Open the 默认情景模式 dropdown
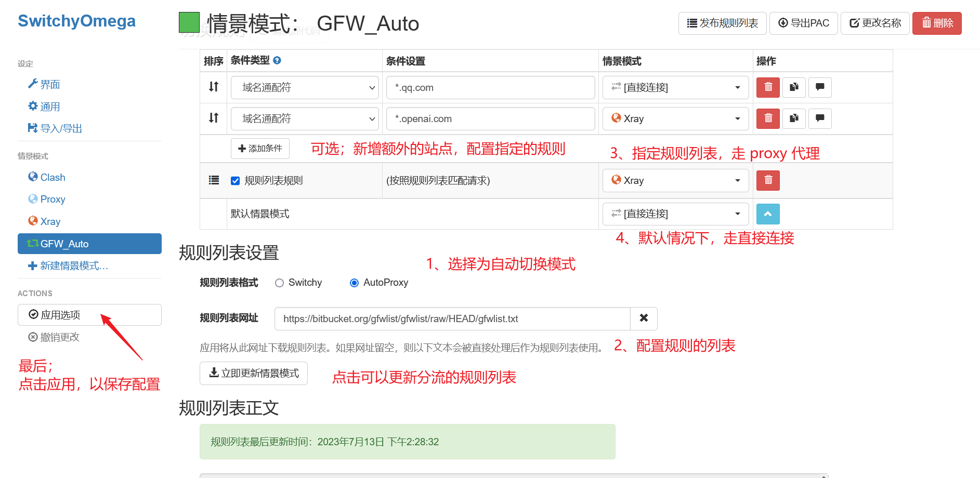Screen dimensions: 980x478 click(675, 214)
